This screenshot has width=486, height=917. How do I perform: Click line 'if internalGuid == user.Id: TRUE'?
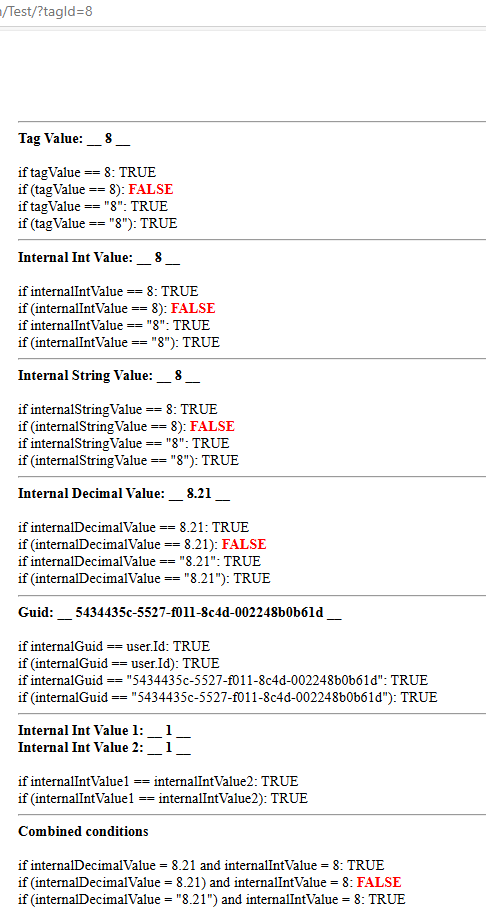click(114, 647)
